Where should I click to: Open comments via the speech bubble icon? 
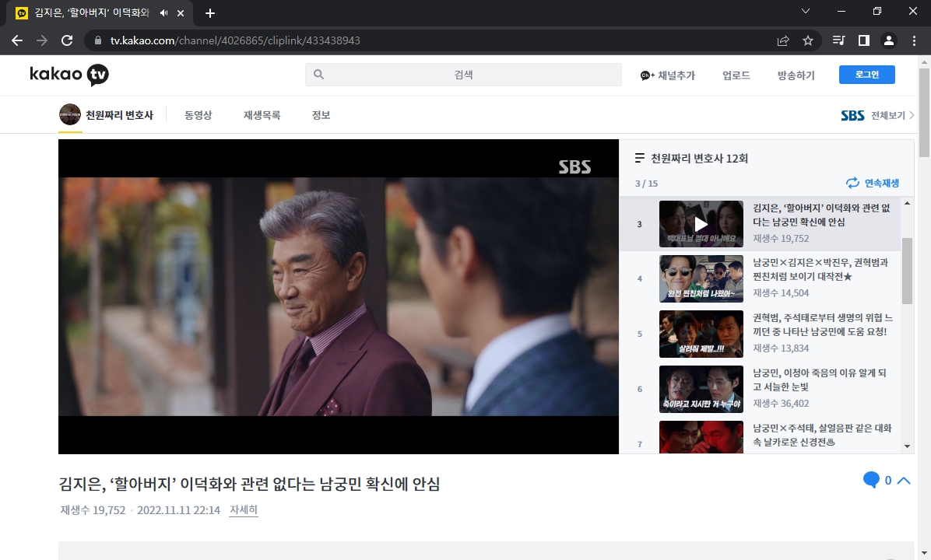pyautogui.click(x=871, y=480)
